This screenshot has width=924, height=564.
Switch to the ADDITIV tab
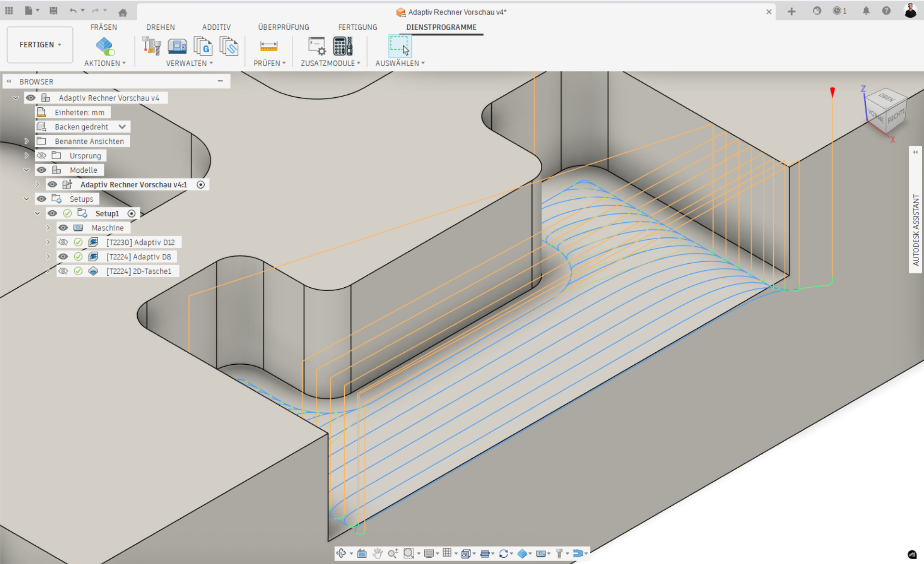[x=216, y=27]
